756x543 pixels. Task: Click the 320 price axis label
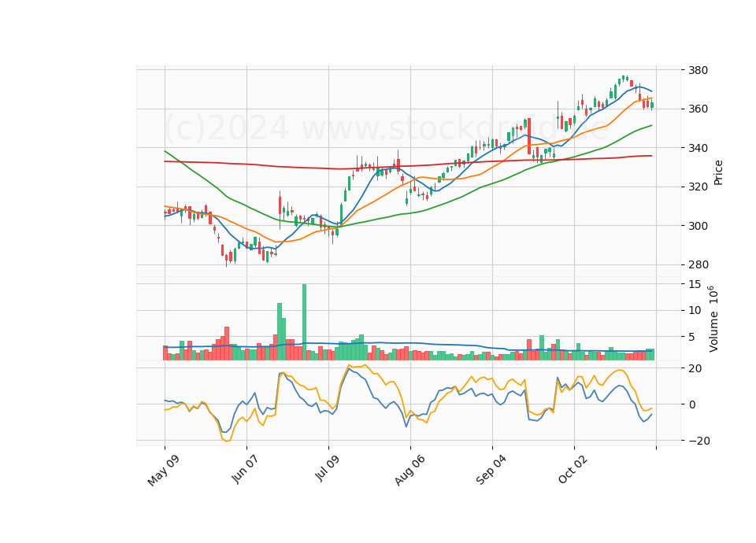tap(699, 187)
